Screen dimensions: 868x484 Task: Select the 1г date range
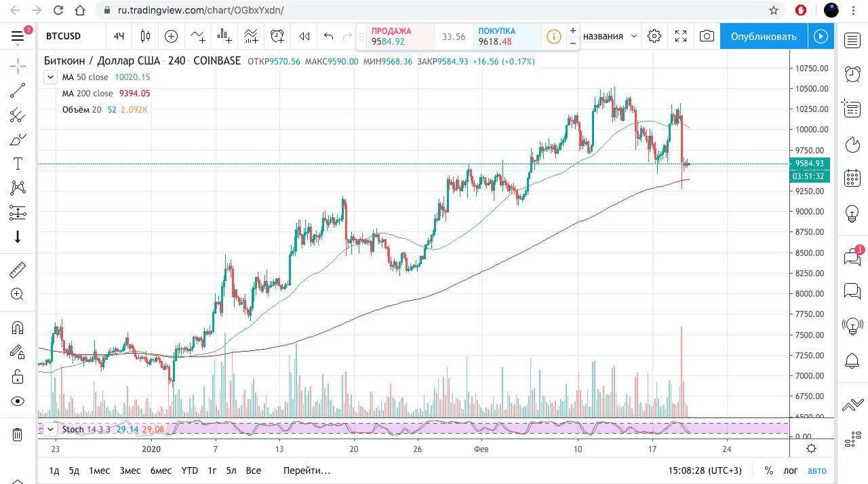(212, 470)
